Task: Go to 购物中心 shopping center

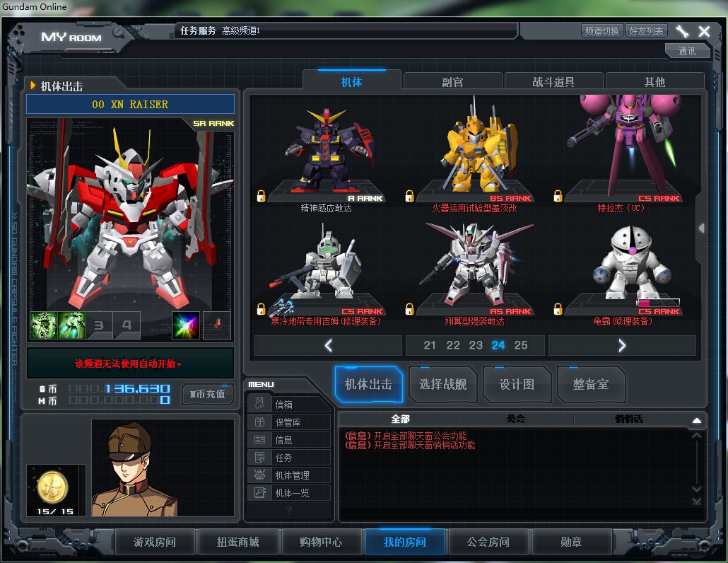Action: coord(321,542)
